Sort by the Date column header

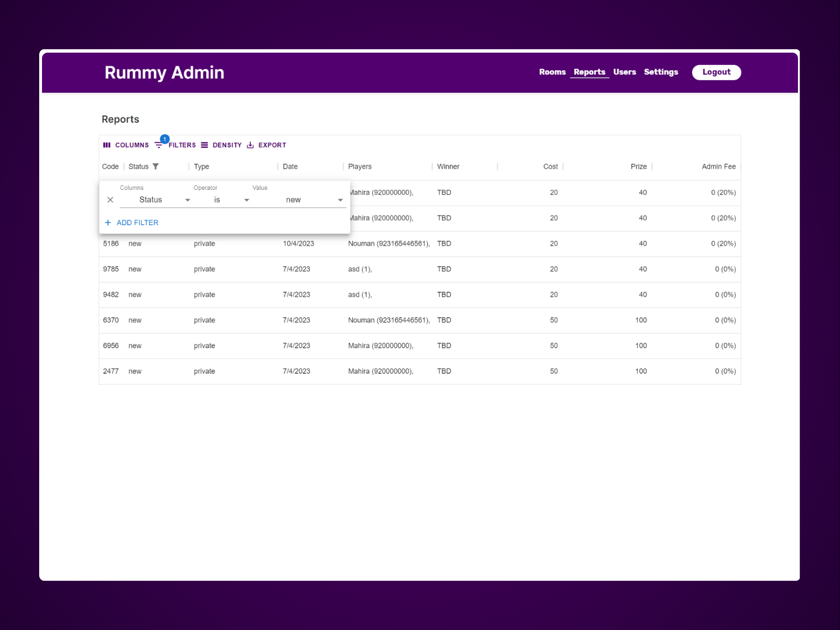click(x=290, y=166)
